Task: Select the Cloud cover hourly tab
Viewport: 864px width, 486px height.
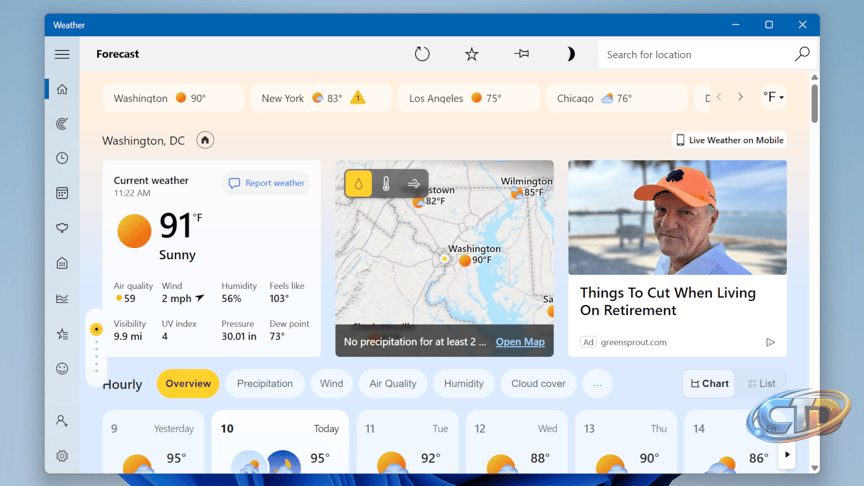Action: [538, 384]
